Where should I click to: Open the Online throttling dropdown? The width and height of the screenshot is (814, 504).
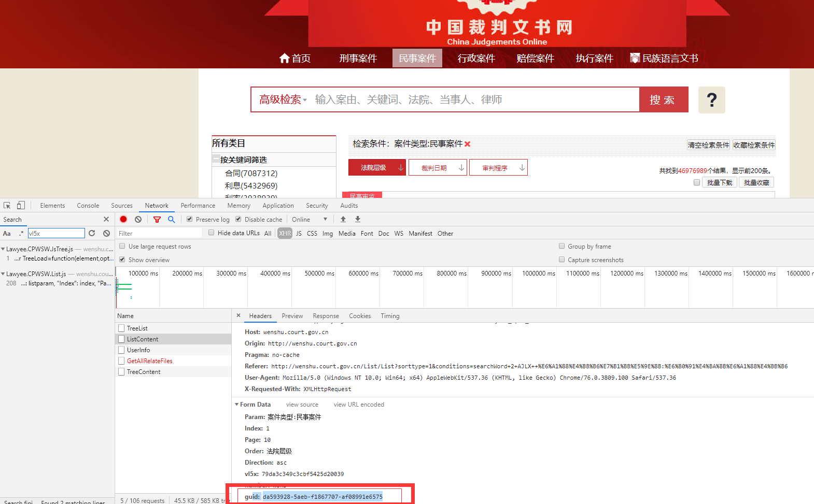point(310,220)
